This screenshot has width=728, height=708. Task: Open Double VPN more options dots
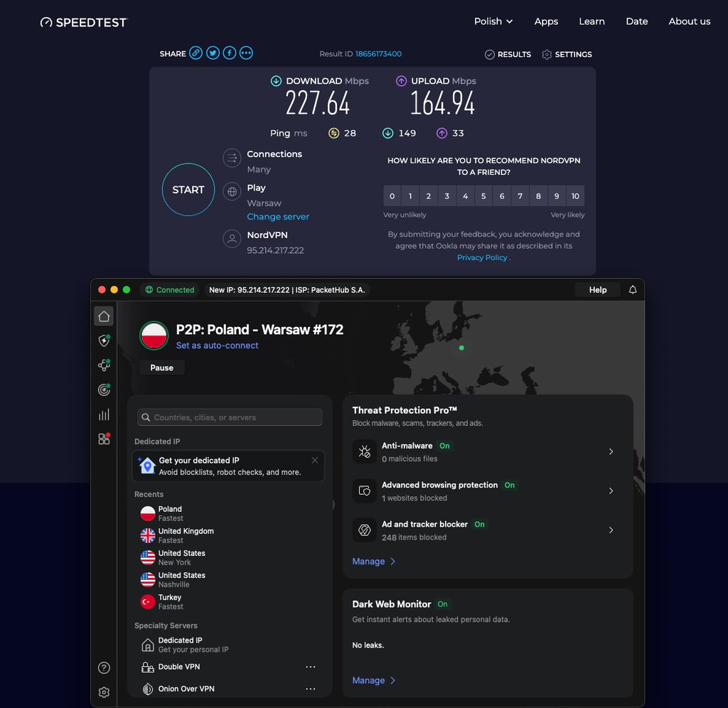[311, 667]
